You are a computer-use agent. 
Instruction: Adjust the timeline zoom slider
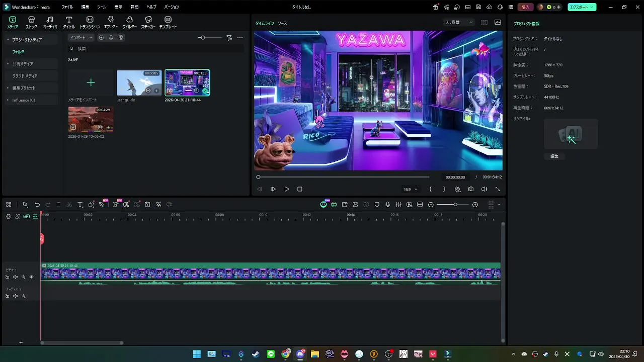pos(453,205)
